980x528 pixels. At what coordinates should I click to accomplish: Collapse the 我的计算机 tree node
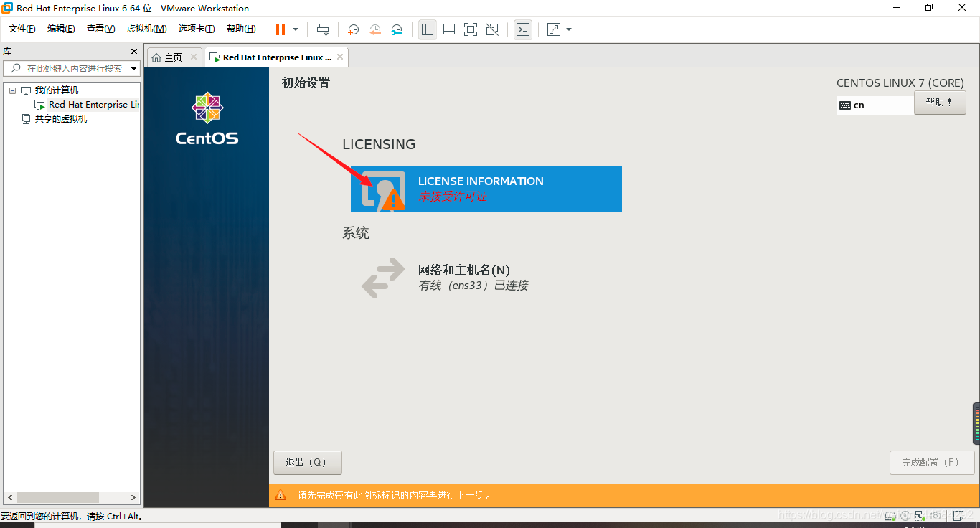click(12, 90)
